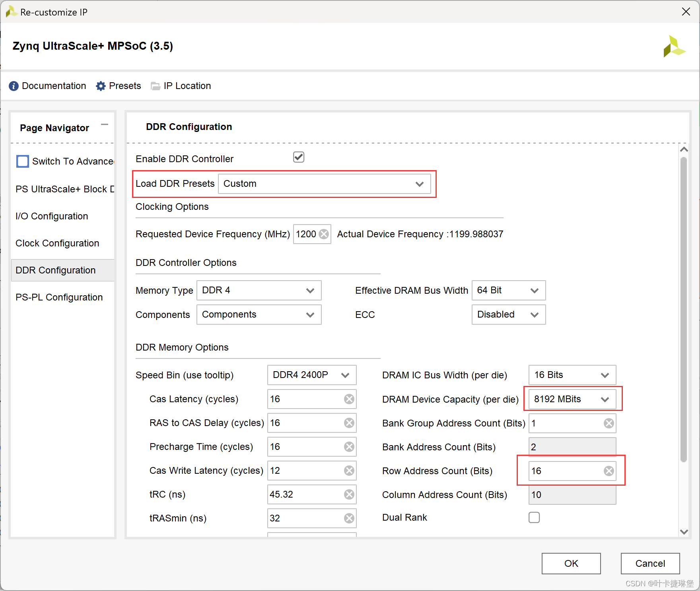Screen dimensions: 700x591
Task: Open the ECC dropdown
Action: pyautogui.click(x=509, y=315)
